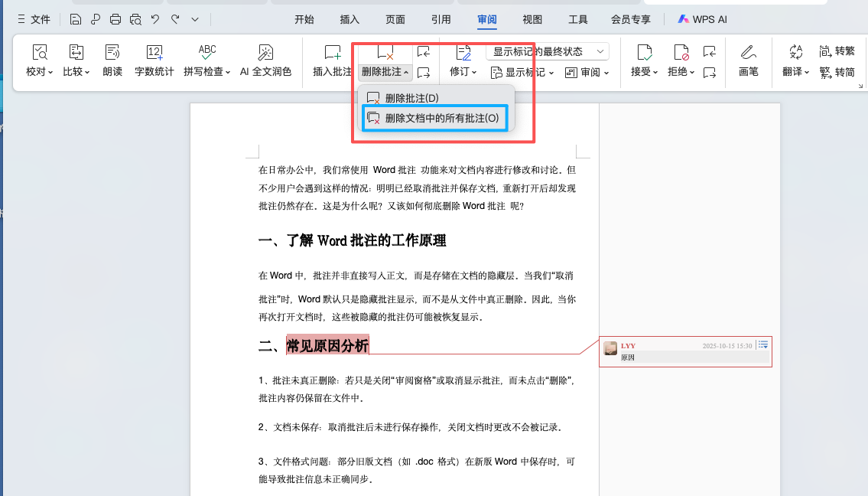Click the comment timestamp 2025-10-15 15:30
The width and height of the screenshot is (868, 496).
tap(727, 346)
